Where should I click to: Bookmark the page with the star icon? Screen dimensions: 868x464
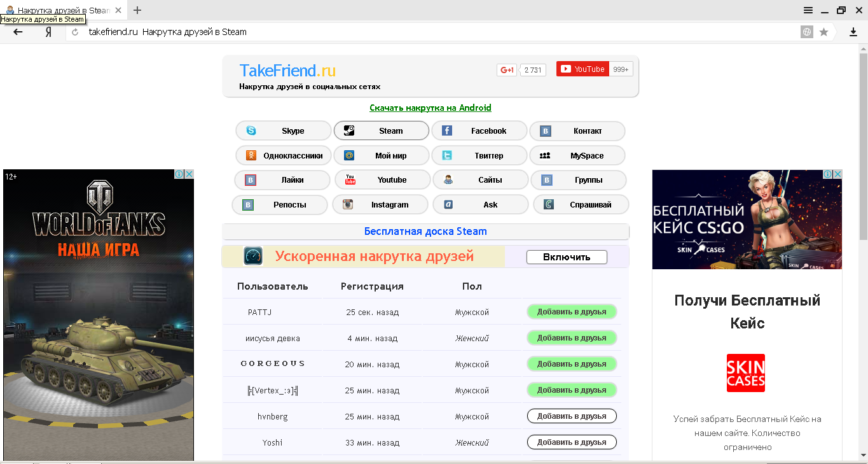[x=823, y=32]
